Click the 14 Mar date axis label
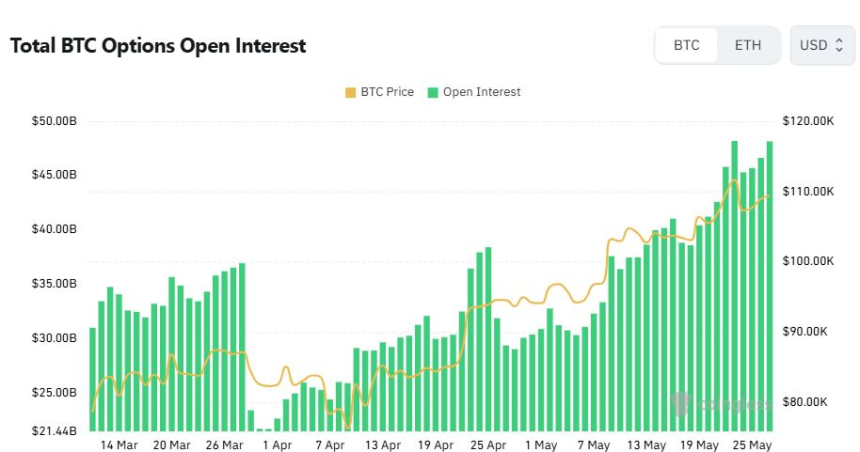860x452 pixels. pos(119,445)
